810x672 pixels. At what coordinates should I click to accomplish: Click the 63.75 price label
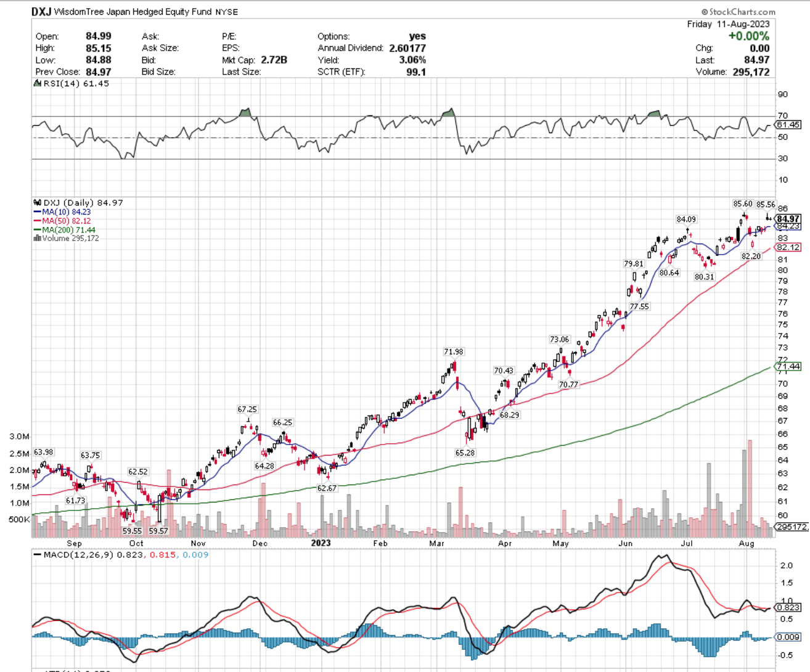coord(90,456)
